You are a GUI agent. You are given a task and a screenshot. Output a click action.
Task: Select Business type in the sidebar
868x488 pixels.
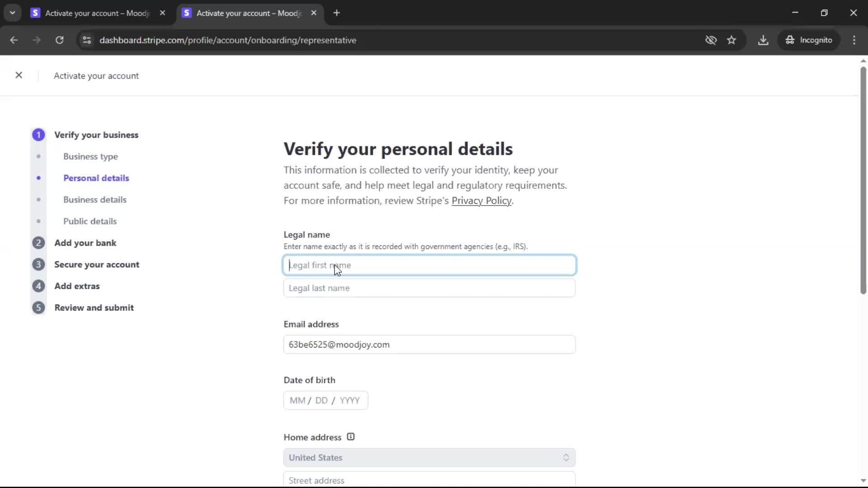(x=90, y=156)
